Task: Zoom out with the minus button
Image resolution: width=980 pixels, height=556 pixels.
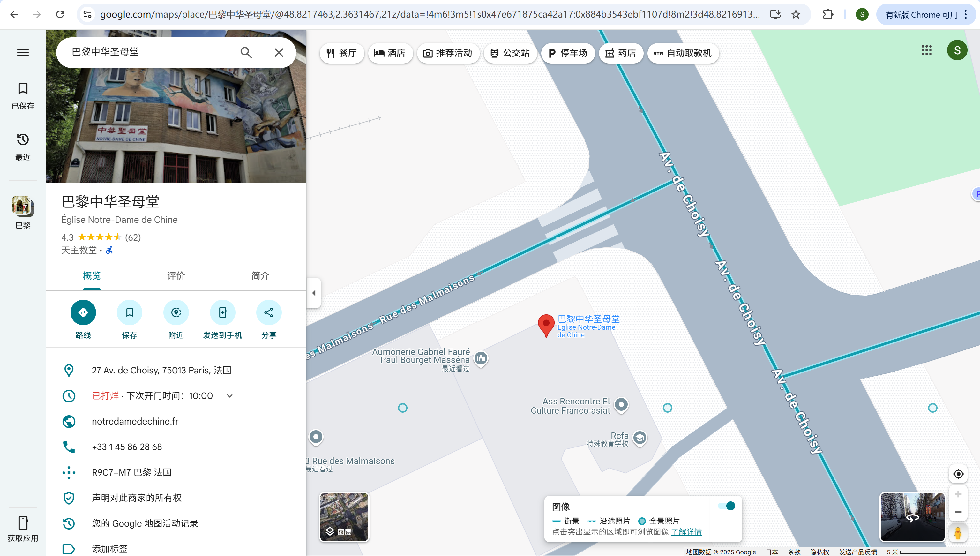Action: 958,512
